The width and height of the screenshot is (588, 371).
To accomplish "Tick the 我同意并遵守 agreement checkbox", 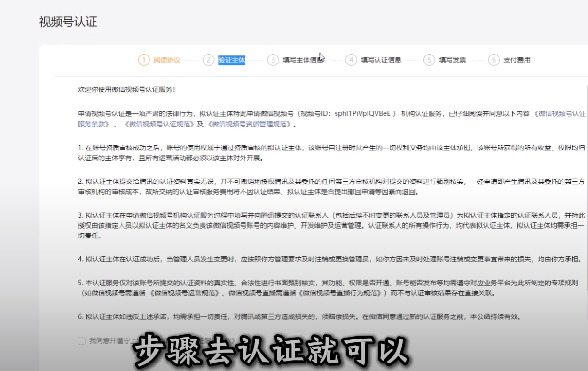I will click(x=82, y=341).
